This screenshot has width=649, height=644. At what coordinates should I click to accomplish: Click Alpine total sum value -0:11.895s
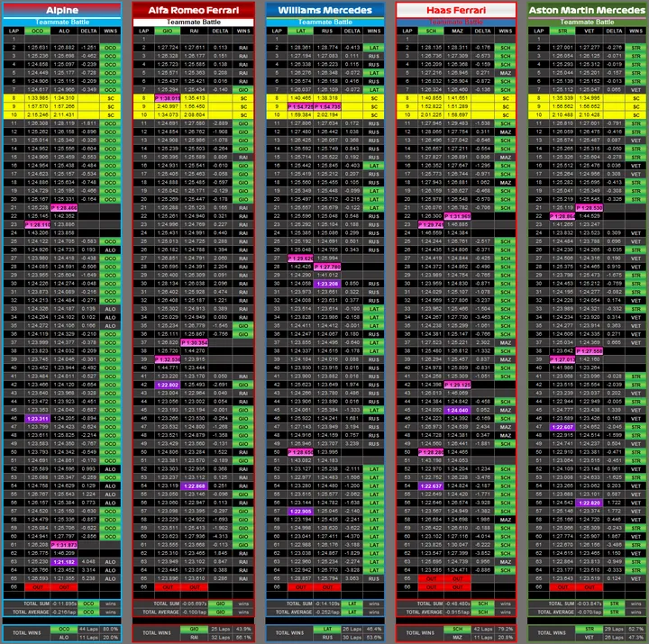point(64,603)
